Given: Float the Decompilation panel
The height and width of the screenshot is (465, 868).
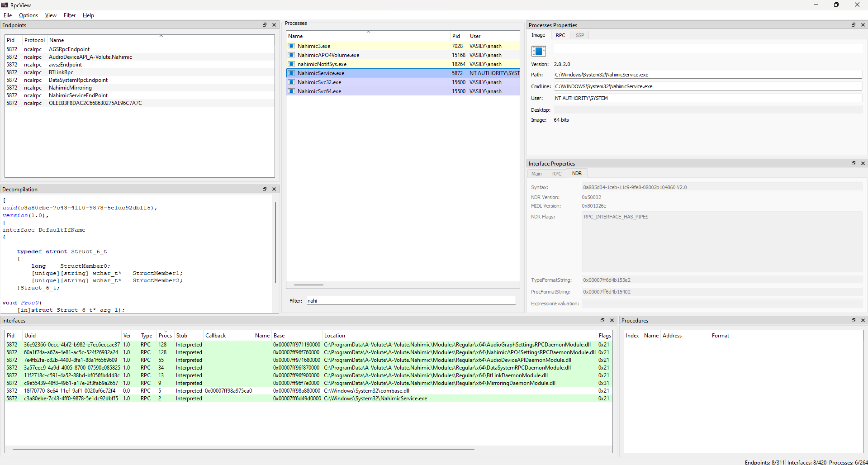Looking at the screenshot, I should pos(265,189).
